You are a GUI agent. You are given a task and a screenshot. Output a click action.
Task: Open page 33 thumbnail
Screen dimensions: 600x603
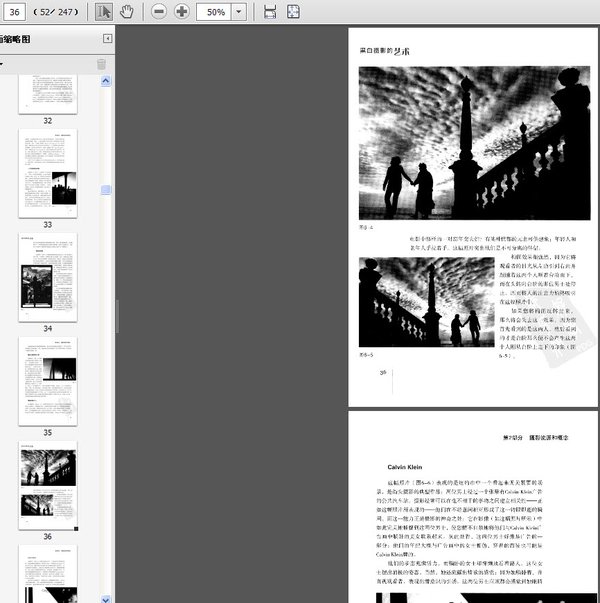point(48,173)
